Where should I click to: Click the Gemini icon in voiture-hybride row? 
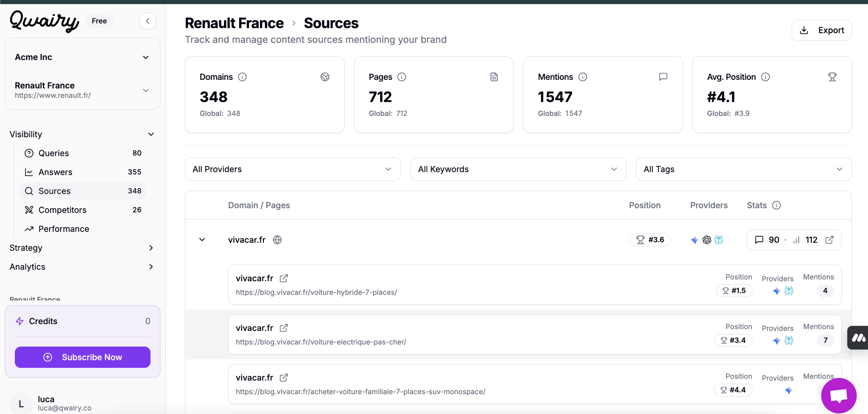776,291
